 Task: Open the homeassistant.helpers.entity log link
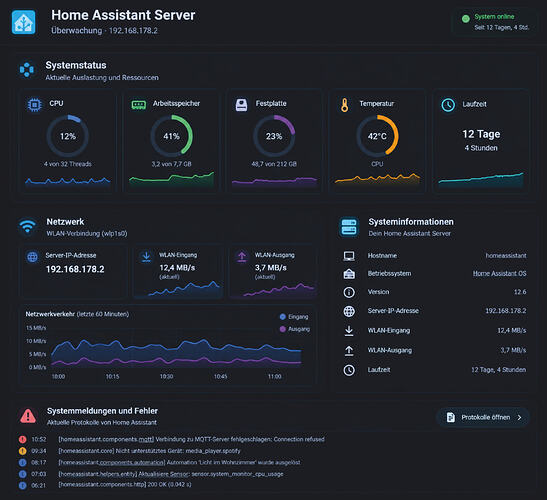(98, 474)
